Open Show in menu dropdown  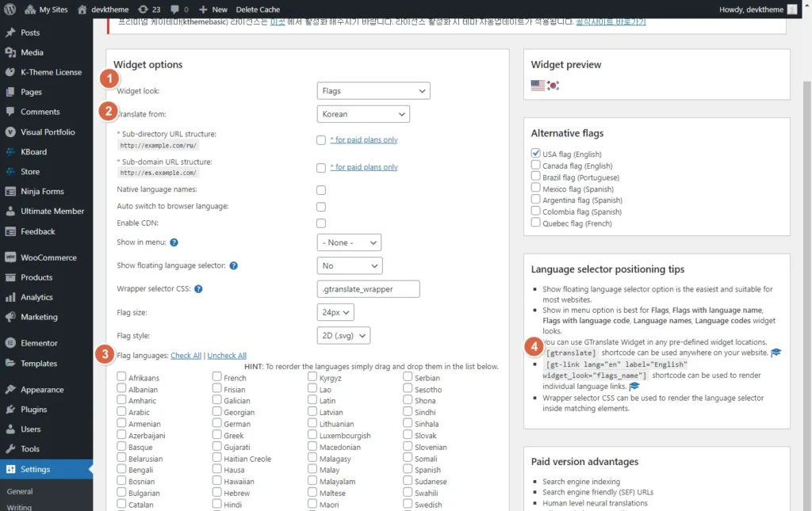click(x=349, y=242)
